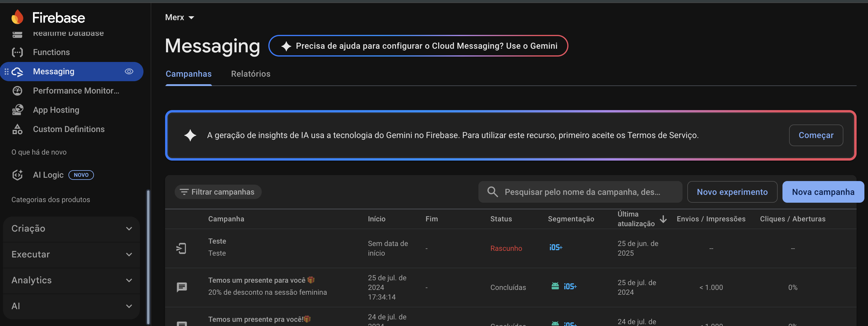Expand the Analytics category
The height and width of the screenshot is (326, 868).
(x=71, y=280)
